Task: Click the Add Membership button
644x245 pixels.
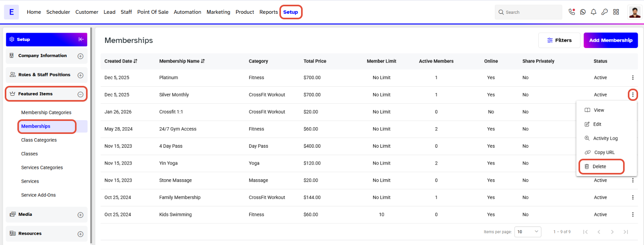Action: point(611,40)
